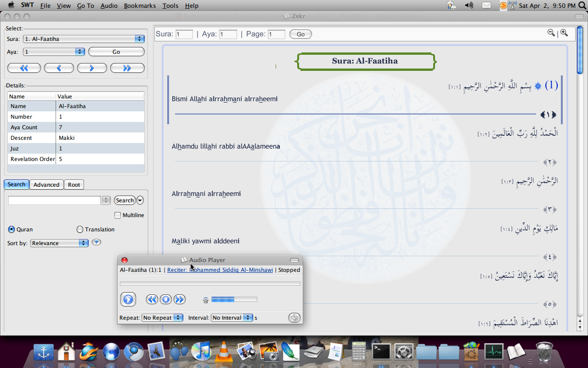
Task: Open the anchor icon in dock
Action: pyautogui.click(x=44, y=352)
